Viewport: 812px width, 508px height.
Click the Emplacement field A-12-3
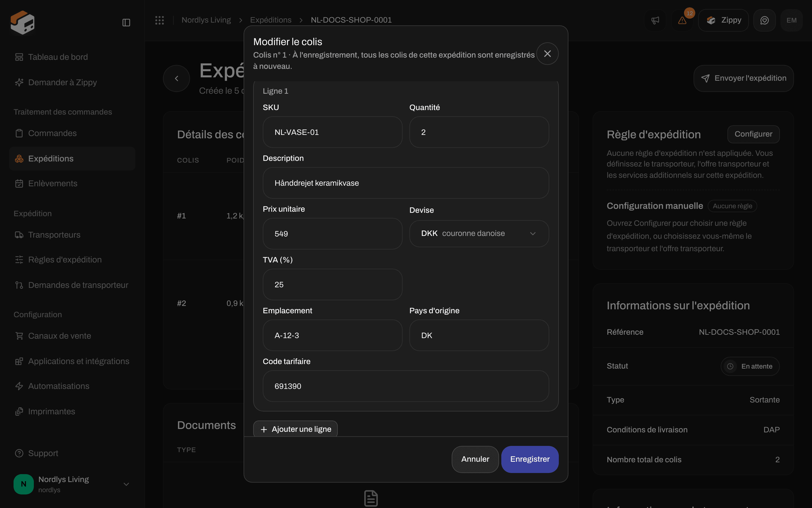[x=332, y=335]
